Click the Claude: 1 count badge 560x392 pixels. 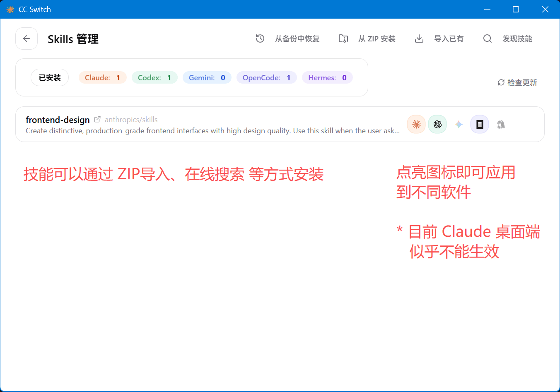pos(103,77)
